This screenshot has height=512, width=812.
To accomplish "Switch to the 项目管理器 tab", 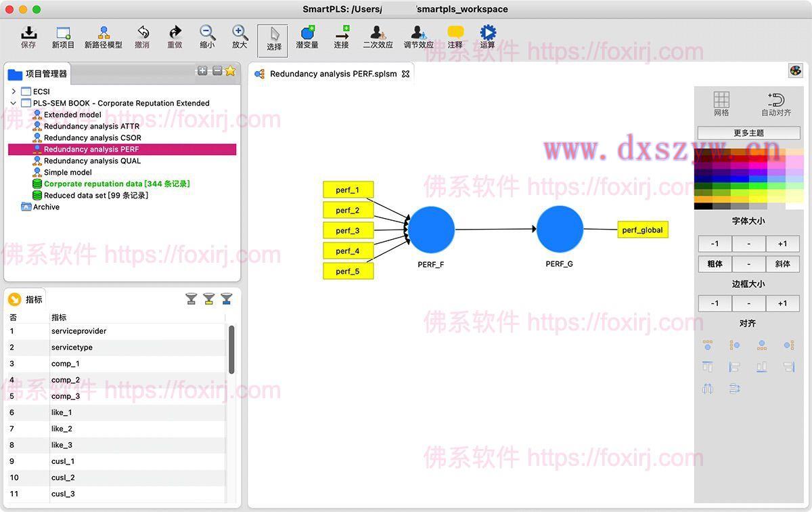I will tap(38, 74).
